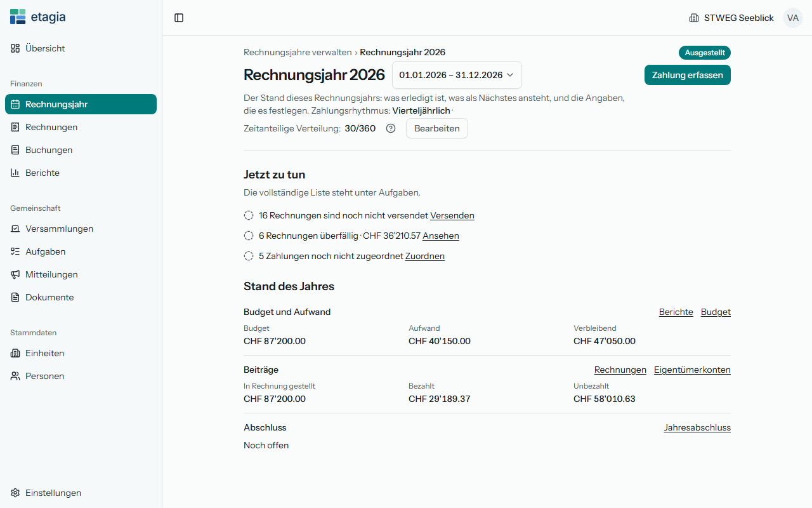
Task: Click the Bearbeiten button
Action: coord(437,128)
